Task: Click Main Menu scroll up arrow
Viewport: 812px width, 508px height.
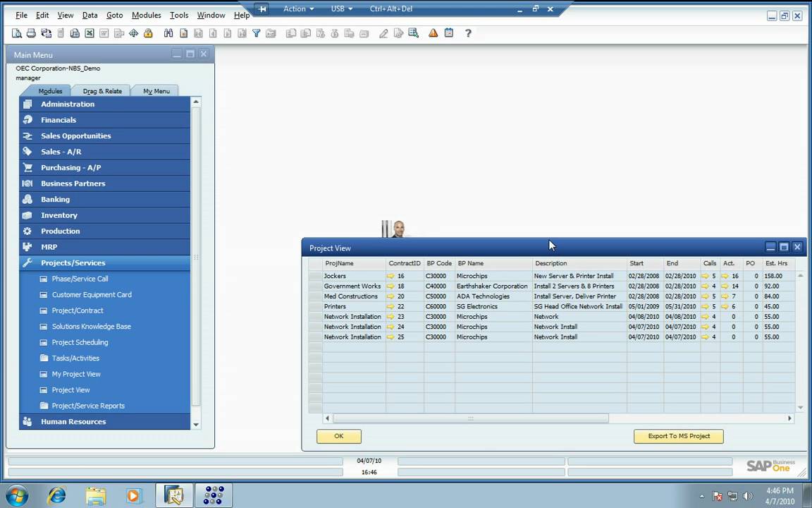Action: (x=196, y=102)
